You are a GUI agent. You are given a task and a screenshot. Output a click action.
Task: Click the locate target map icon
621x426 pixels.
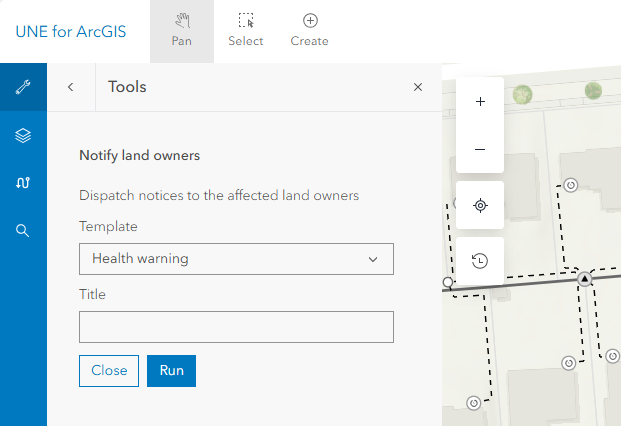click(480, 205)
